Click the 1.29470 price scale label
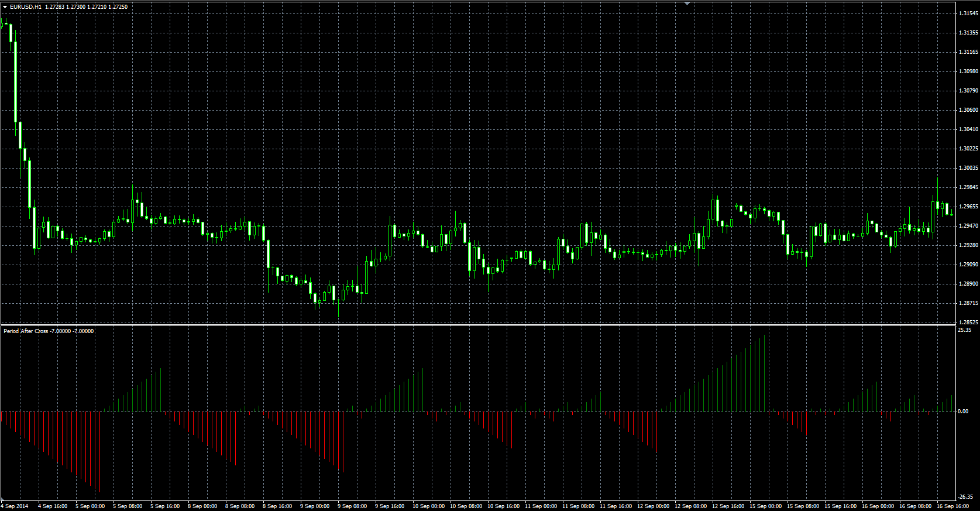This screenshot has width=980, height=511. pyautogui.click(x=968, y=226)
